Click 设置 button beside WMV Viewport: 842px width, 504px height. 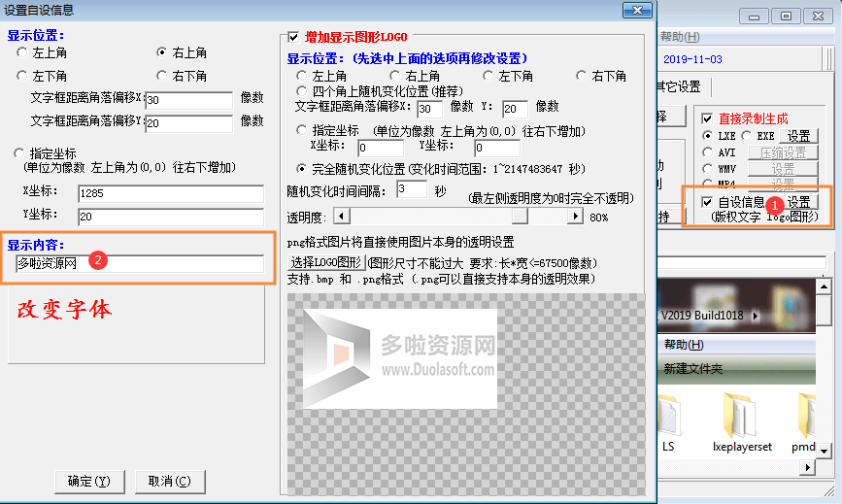[x=783, y=169]
